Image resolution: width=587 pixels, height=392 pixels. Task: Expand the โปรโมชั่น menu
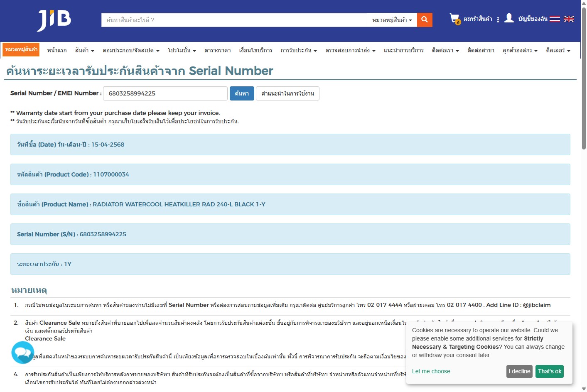click(182, 50)
